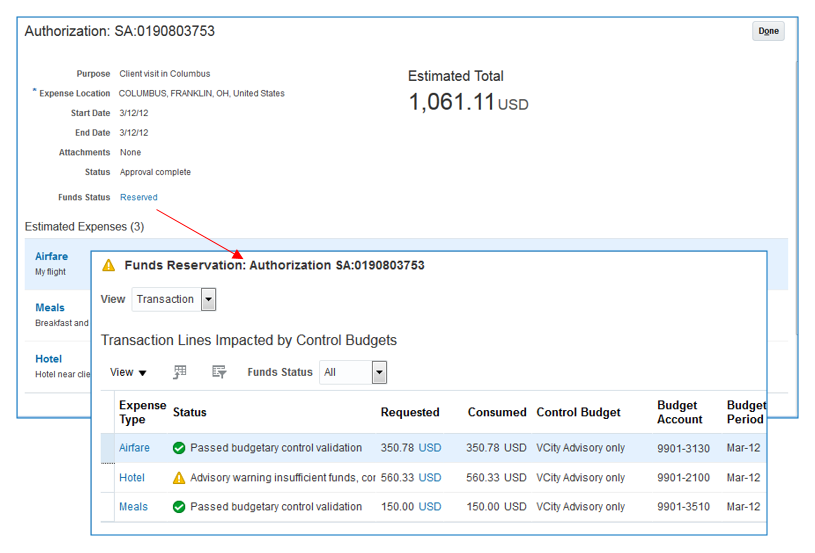815x553 pixels.
Task: Open the Funds Status All dropdown
Action: (x=378, y=372)
